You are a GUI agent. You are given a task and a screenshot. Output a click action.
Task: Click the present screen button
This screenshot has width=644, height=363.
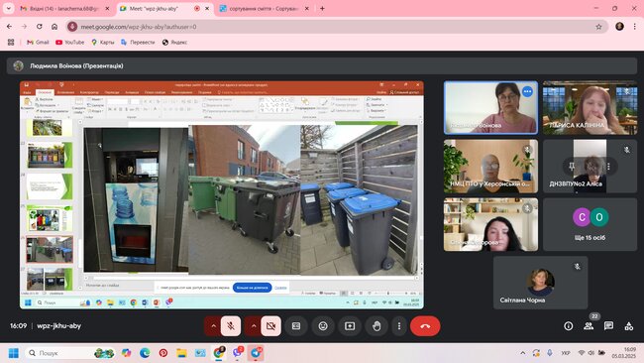[x=350, y=326]
